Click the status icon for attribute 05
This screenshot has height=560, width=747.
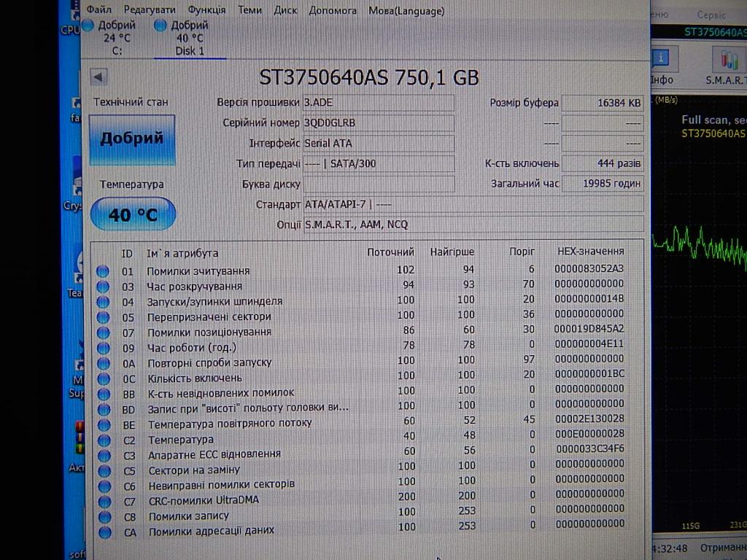(x=103, y=317)
